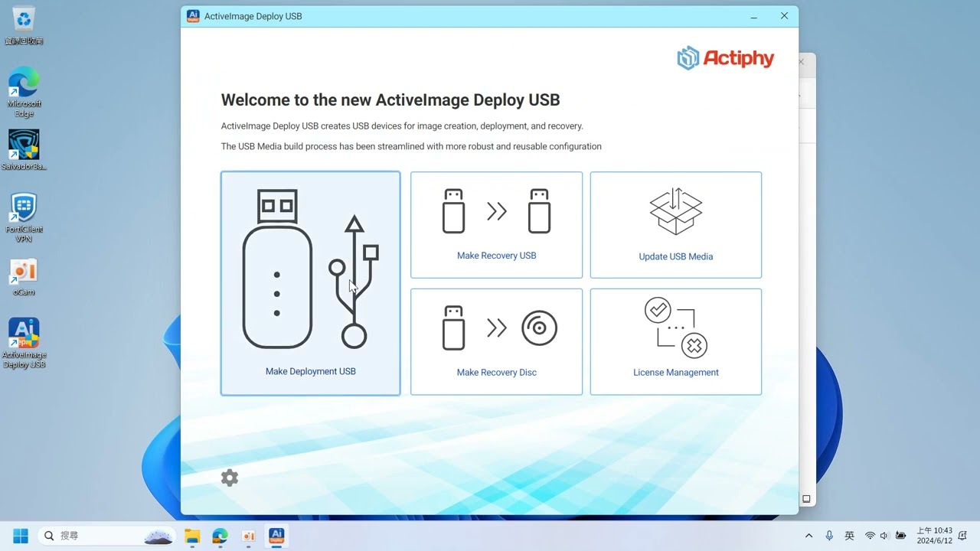980x551 pixels.
Task: Click the heading Welcome to the new ActiveImage Deploy USB
Action: pyautogui.click(x=390, y=99)
